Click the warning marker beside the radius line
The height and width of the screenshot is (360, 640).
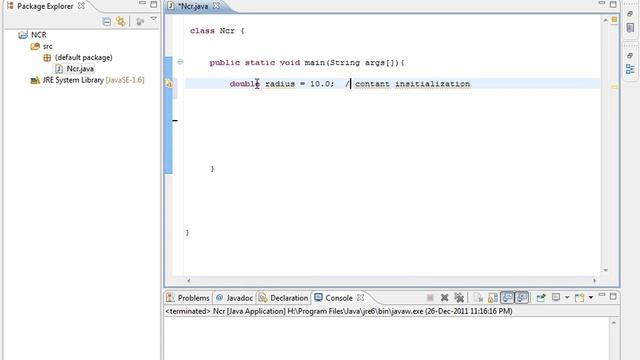[x=169, y=83]
